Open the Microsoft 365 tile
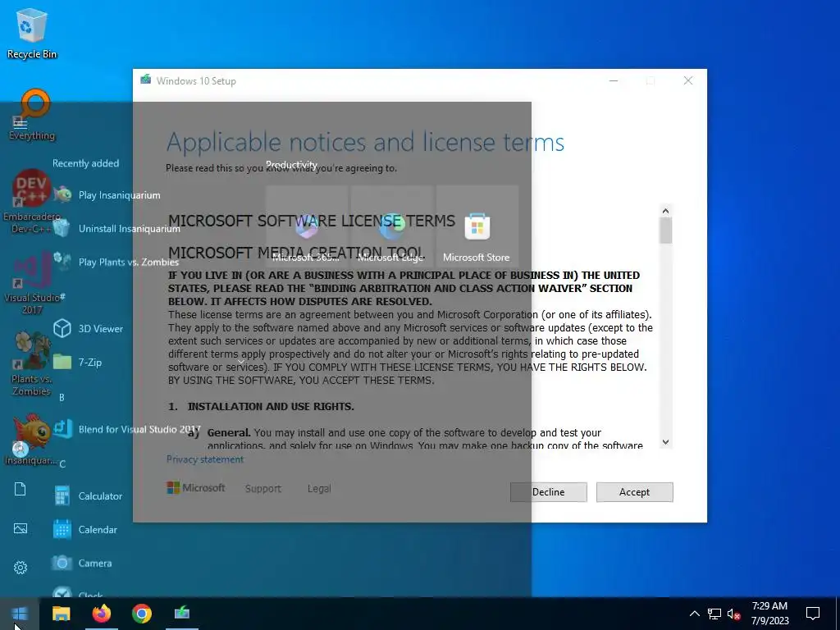Image resolution: width=840 pixels, height=630 pixels. click(307, 227)
